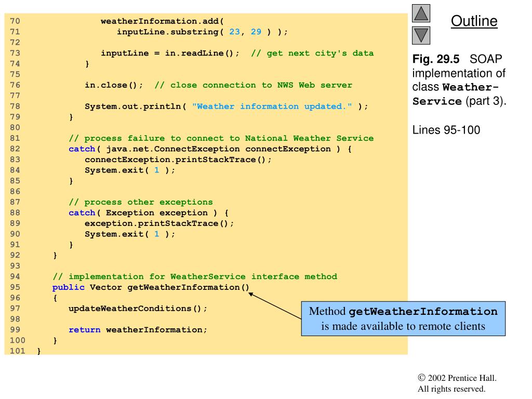Click line number 94
The width and height of the screenshot is (532, 399).
tap(15, 277)
